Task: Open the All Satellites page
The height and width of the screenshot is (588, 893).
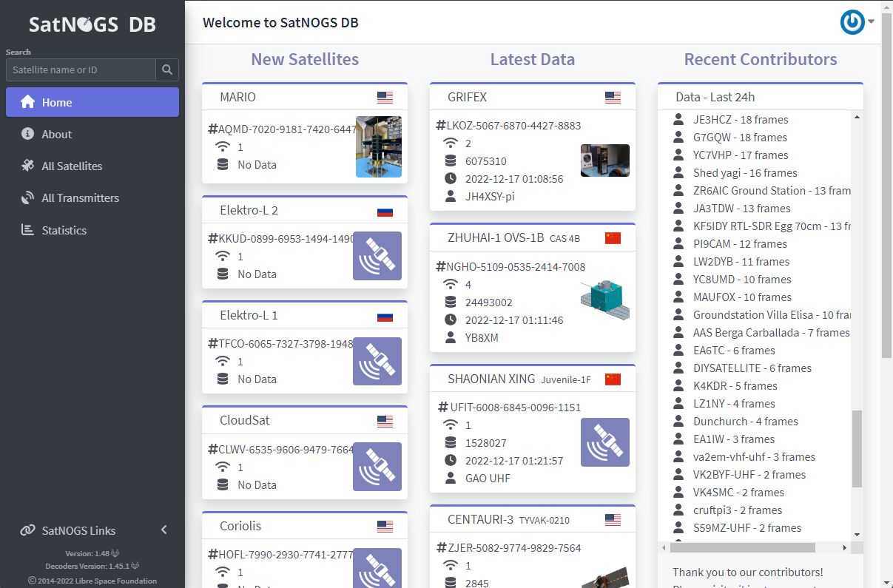Action: [x=72, y=166]
